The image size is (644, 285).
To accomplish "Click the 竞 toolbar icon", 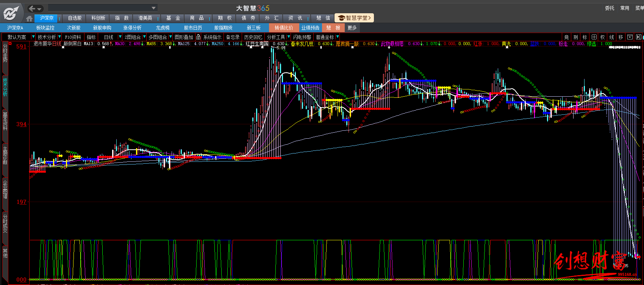I will pos(566,37).
